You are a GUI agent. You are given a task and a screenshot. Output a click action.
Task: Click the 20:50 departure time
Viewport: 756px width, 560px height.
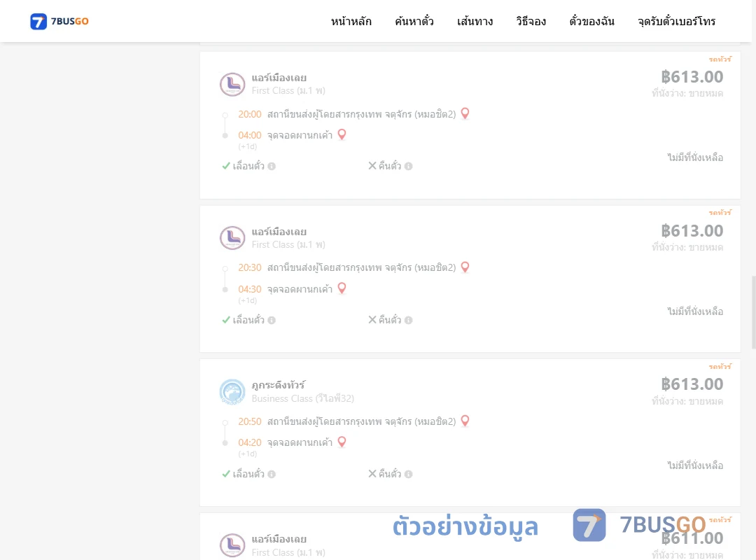point(250,421)
